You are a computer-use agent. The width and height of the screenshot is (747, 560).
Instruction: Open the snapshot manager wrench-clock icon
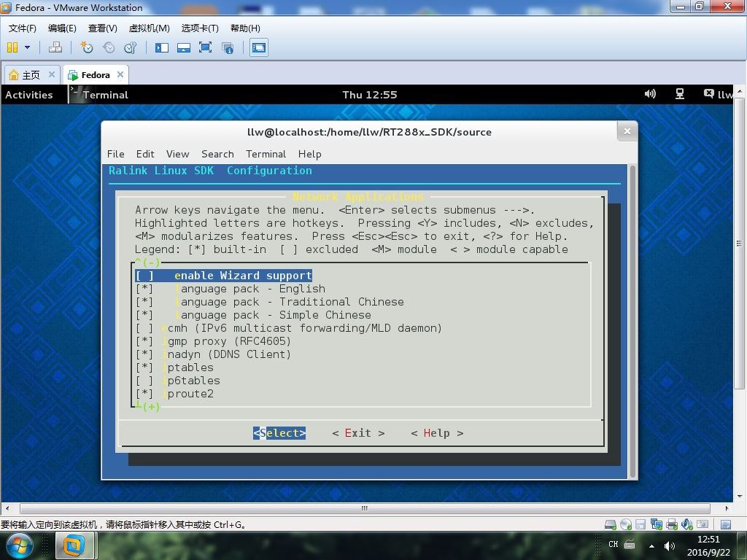click(130, 47)
